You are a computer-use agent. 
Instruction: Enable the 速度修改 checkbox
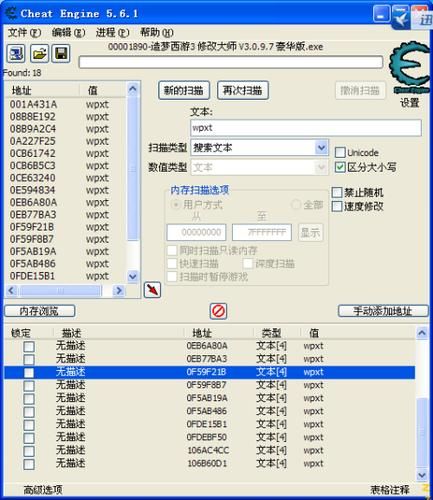337,206
